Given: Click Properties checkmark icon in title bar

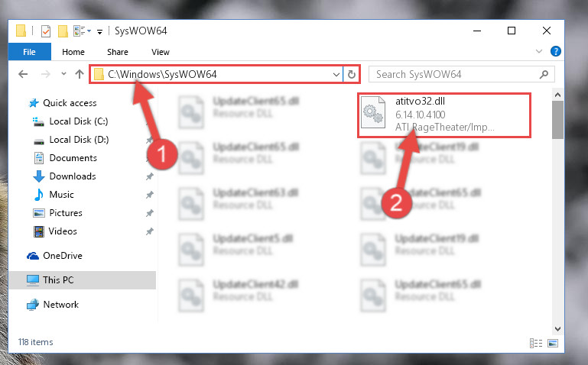Looking at the screenshot, I should tap(46, 31).
